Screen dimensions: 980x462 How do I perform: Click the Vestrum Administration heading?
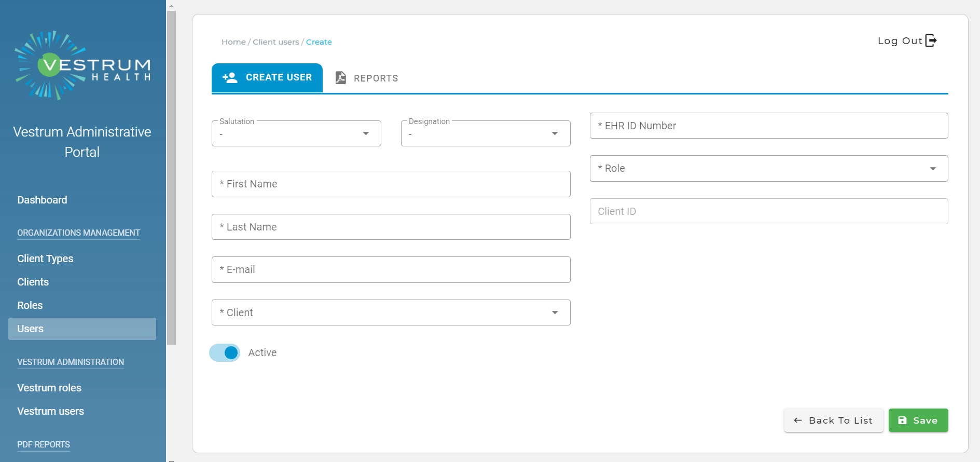(71, 362)
